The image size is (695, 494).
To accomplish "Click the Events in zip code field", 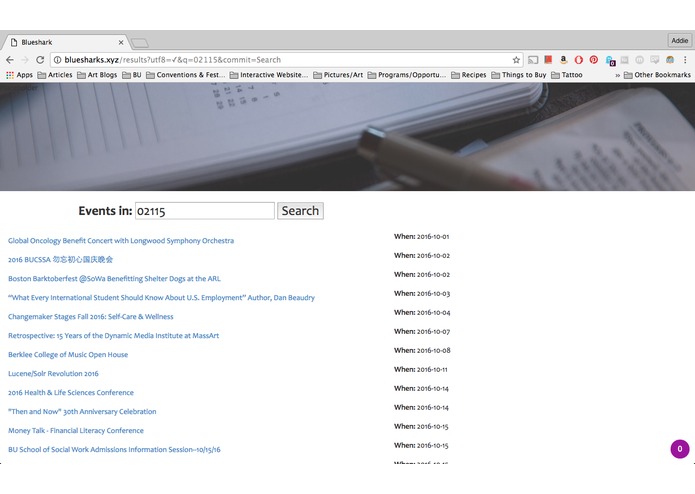I will pyautogui.click(x=205, y=211).
